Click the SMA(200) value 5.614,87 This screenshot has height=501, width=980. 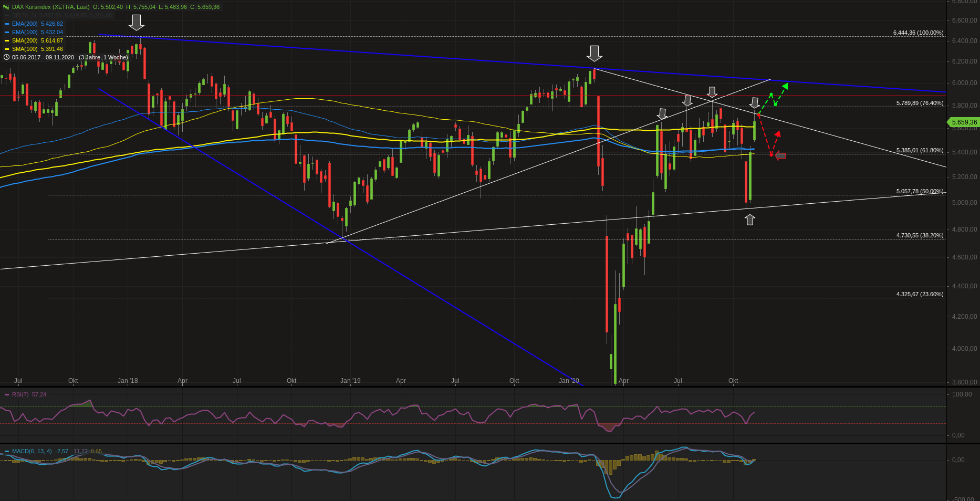(x=52, y=40)
